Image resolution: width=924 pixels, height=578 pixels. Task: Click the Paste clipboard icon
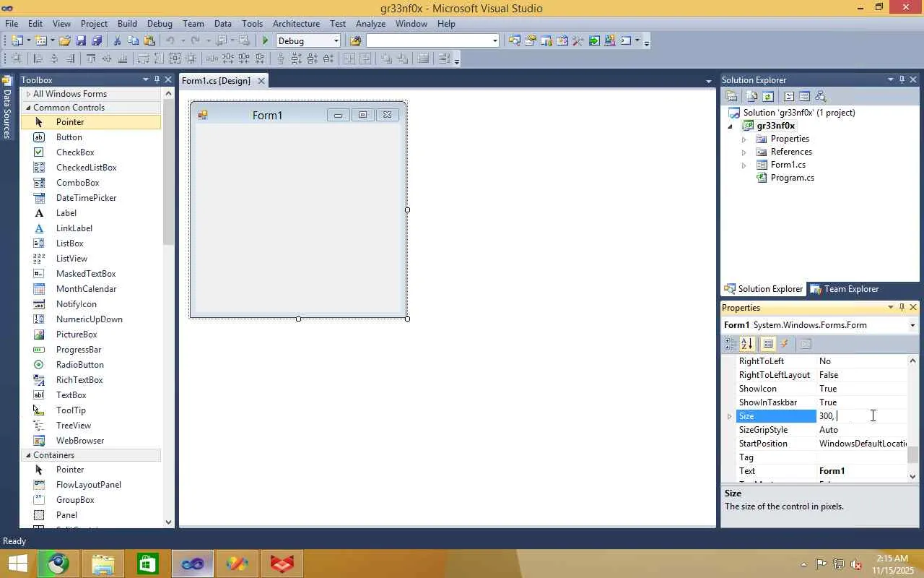point(149,41)
